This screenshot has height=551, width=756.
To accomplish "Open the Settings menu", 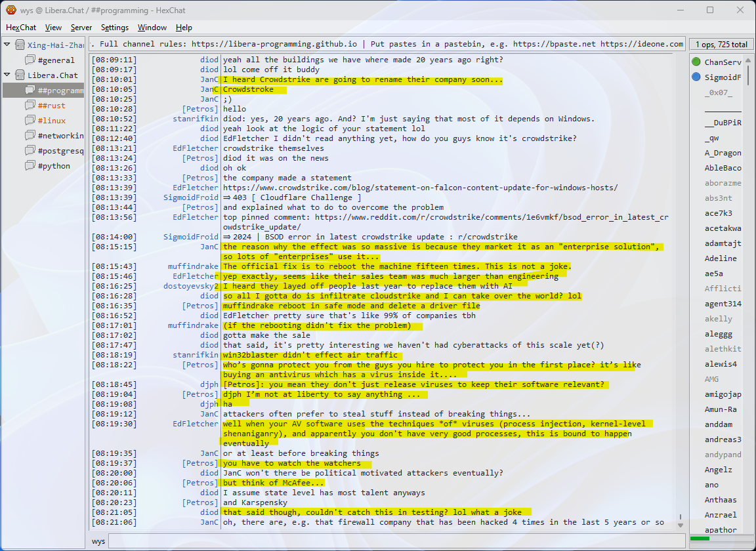I will tap(115, 28).
